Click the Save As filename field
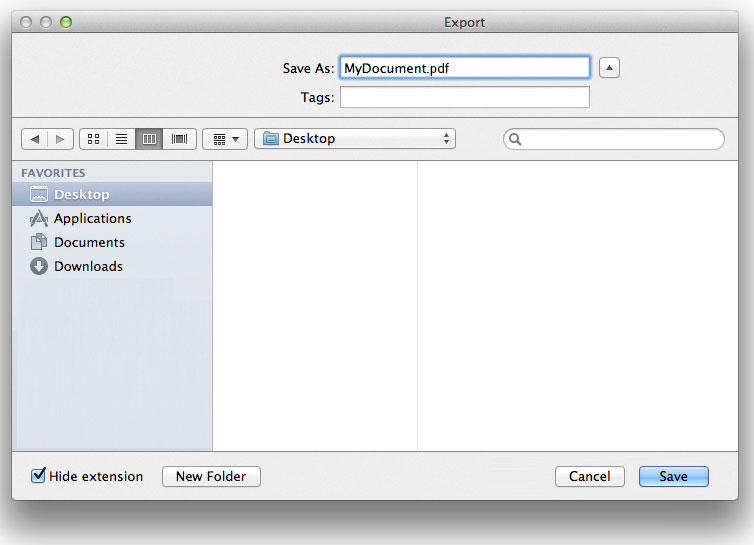Screen dimensions: 754x545 click(465, 68)
